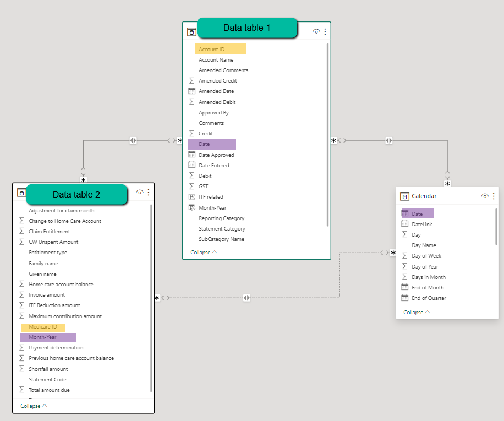This screenshot has height=421, width=504.
Task: Toggle the Calendar table visibility eye
Action: coord(485,196)
